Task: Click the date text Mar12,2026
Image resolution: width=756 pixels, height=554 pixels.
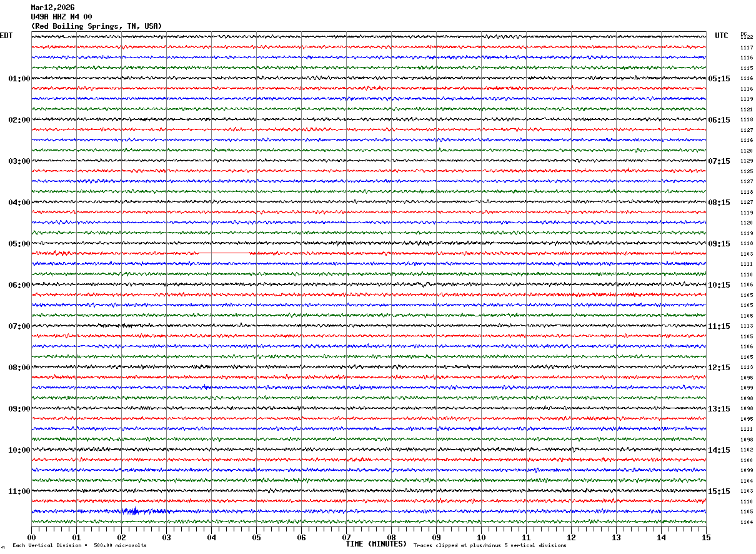Action: 52,8
